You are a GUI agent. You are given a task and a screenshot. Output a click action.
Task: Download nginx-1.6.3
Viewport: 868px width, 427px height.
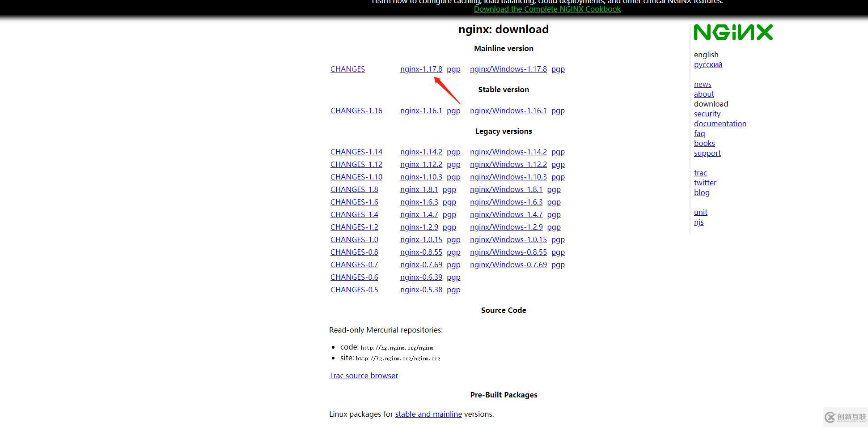tap(419, 202)
